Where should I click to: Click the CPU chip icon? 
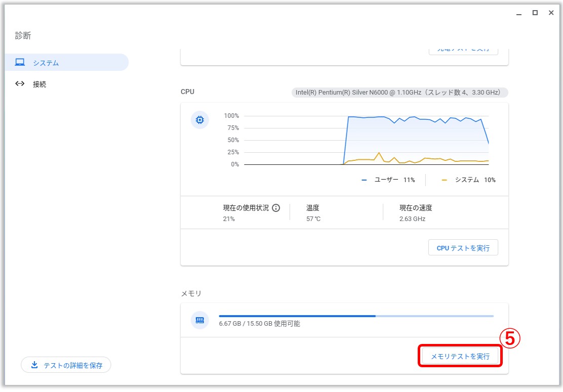coord(199,120)
